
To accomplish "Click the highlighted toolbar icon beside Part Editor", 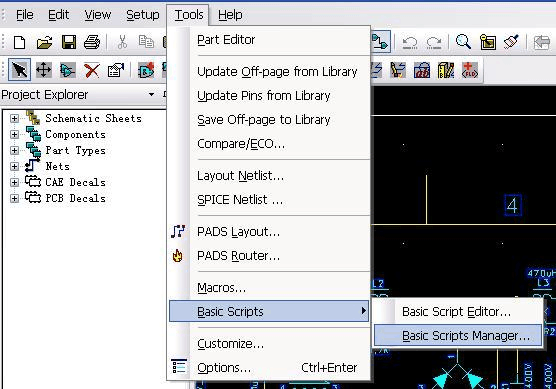I will point(380,41).
